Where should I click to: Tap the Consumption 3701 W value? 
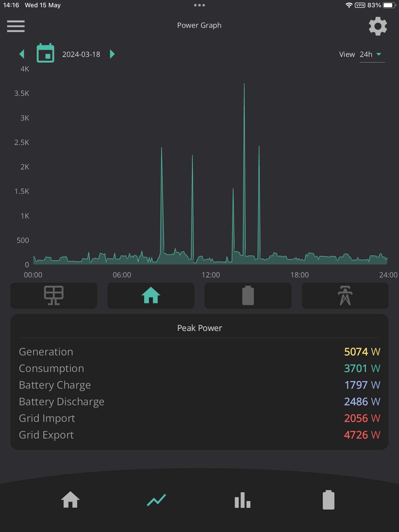tap(362, 368)
